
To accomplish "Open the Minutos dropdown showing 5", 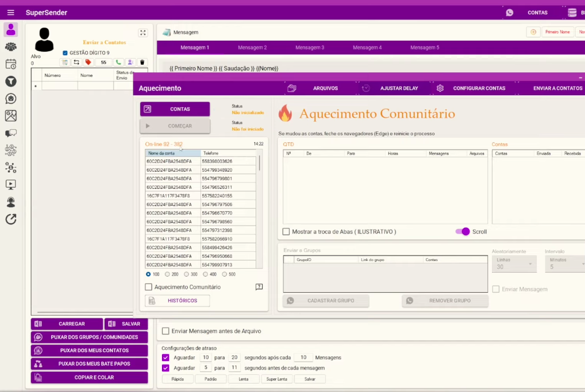I will click(x=565, y=264).
